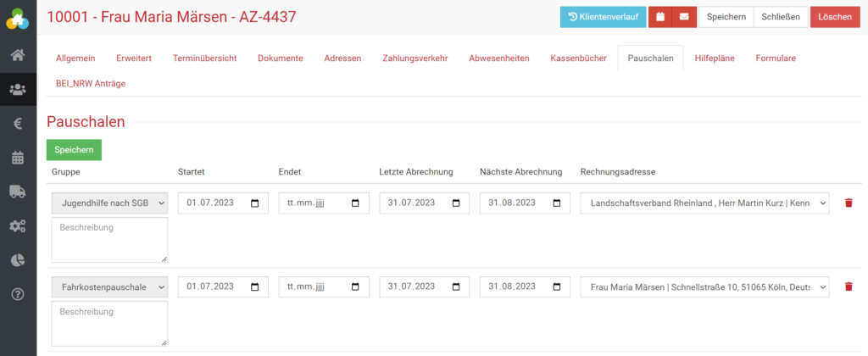Delete the Fahrkostenpauschale row with trash icon

point(849,286)
